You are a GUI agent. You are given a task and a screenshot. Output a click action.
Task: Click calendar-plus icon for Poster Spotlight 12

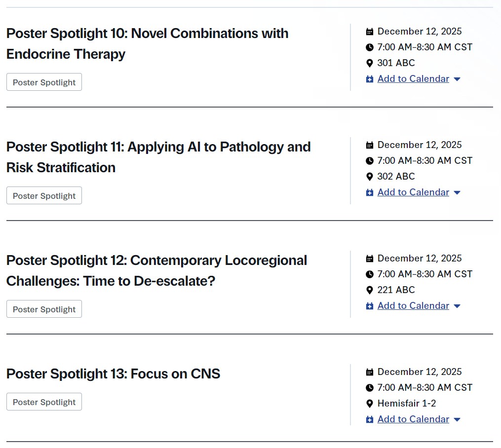[x=370, y=306]
